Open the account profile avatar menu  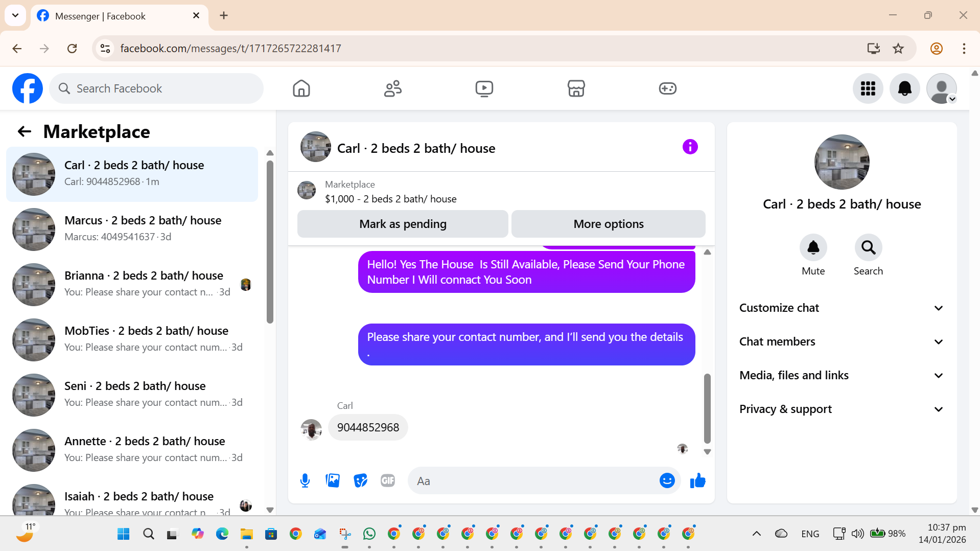[942, 88]
